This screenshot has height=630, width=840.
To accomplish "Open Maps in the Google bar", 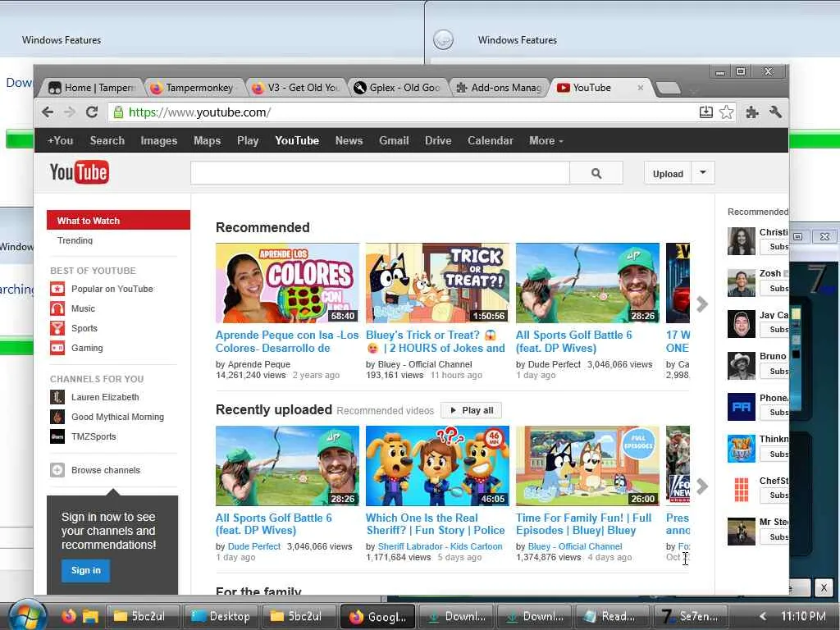I will 208,140.
